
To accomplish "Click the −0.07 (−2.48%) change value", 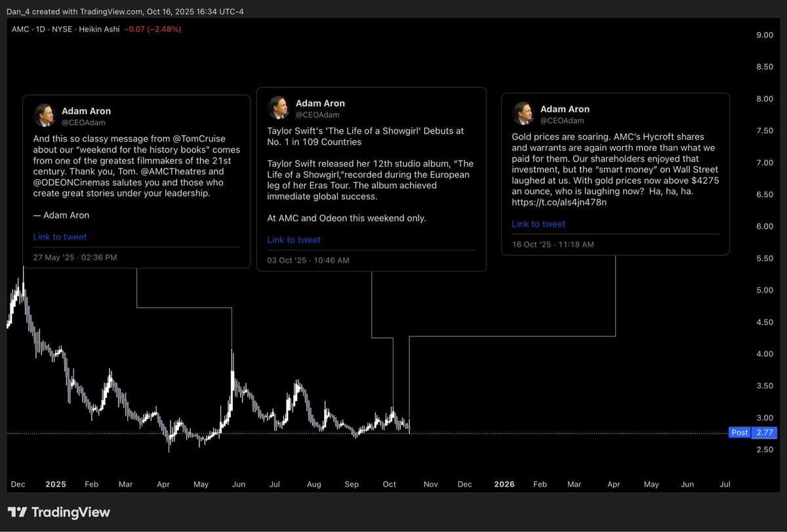I will [x=153, y=29].
